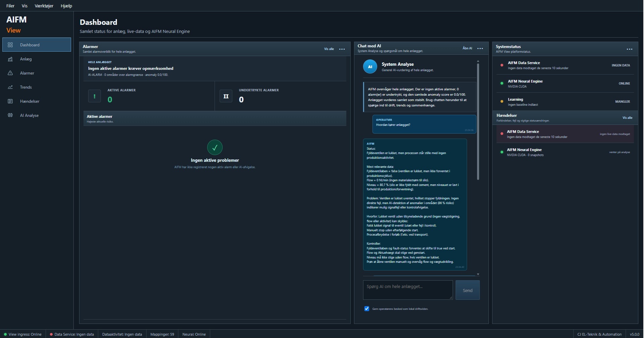Click the active alarms exclamation icon
Screen dimensions: 644x338
[95, 96]
